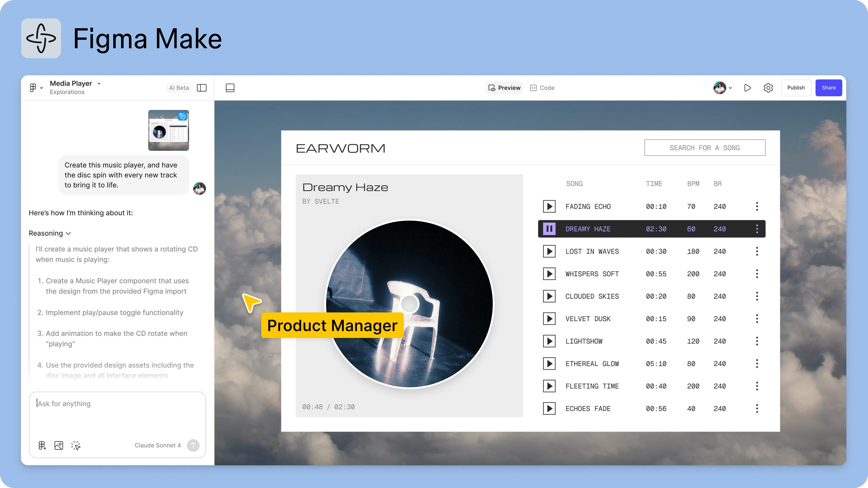The image size is (868, 488).
Task: Open the attach Figma design icon
Action: pyautogui.click(x=42, y=445)
